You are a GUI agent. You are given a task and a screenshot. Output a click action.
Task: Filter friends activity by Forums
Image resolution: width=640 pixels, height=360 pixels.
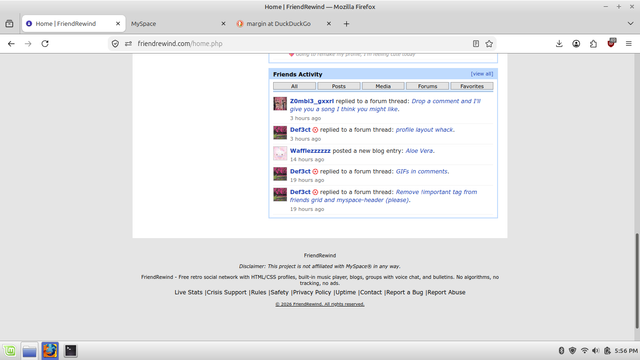point(427,86)
